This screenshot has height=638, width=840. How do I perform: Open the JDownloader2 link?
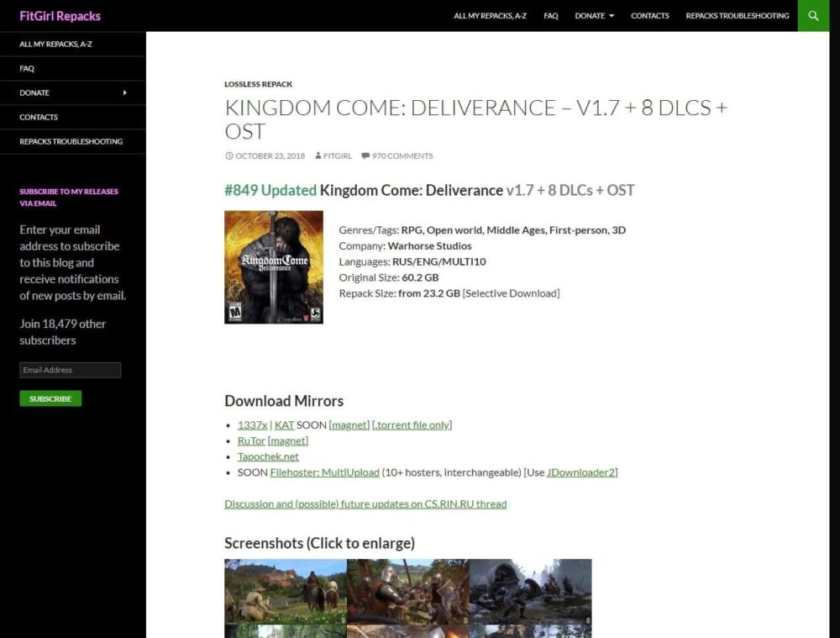click(580, 472)
